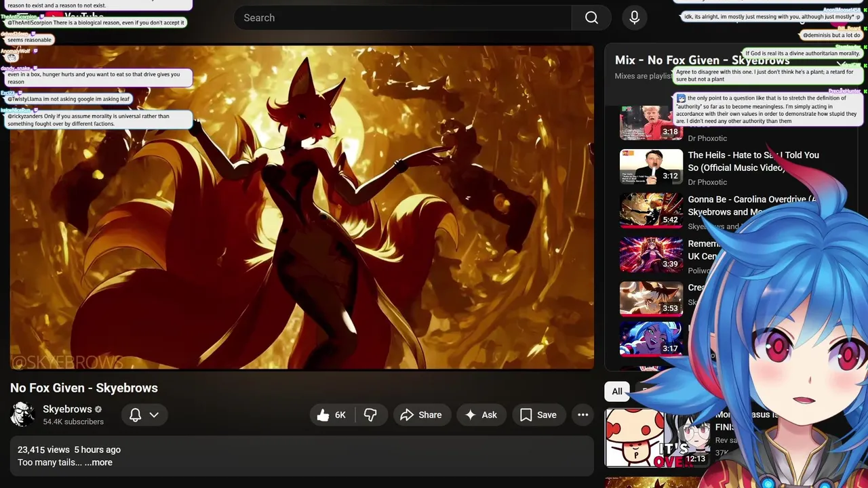Screen dimensions: 868x488
Task: Expand description with ...more
Action: 98,462
